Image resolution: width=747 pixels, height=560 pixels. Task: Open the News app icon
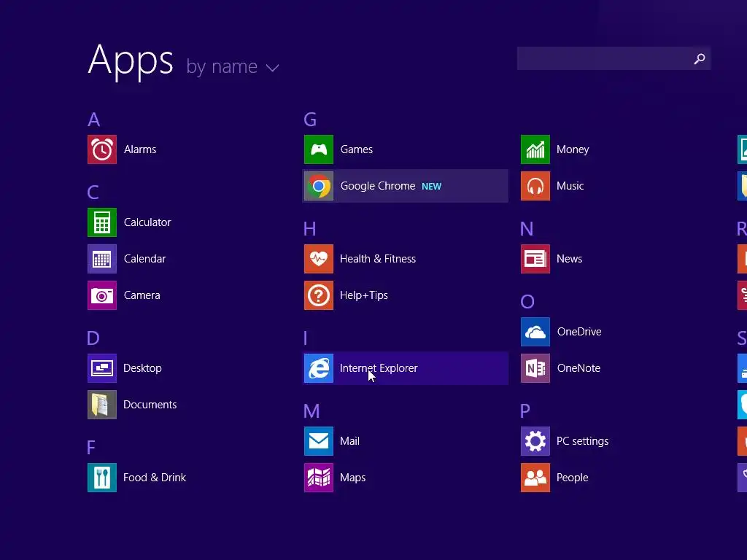(x=535, y=259)
